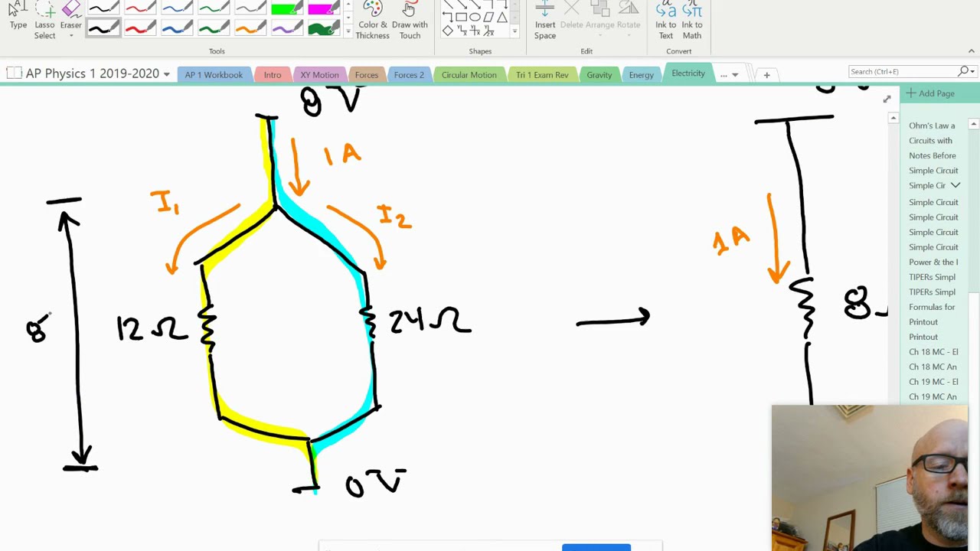Create a new section with the plus tab

766,75
